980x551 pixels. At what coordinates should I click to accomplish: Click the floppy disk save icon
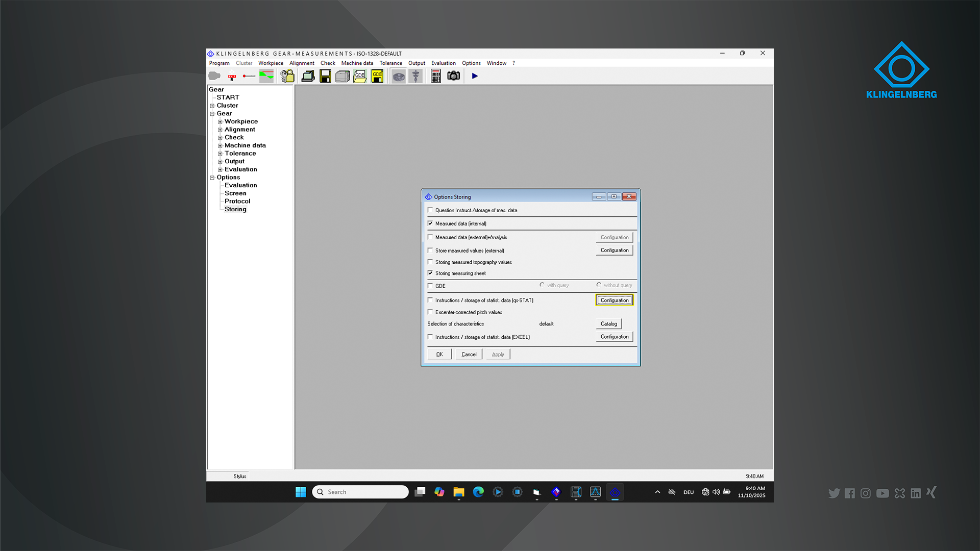pos(325,77)
